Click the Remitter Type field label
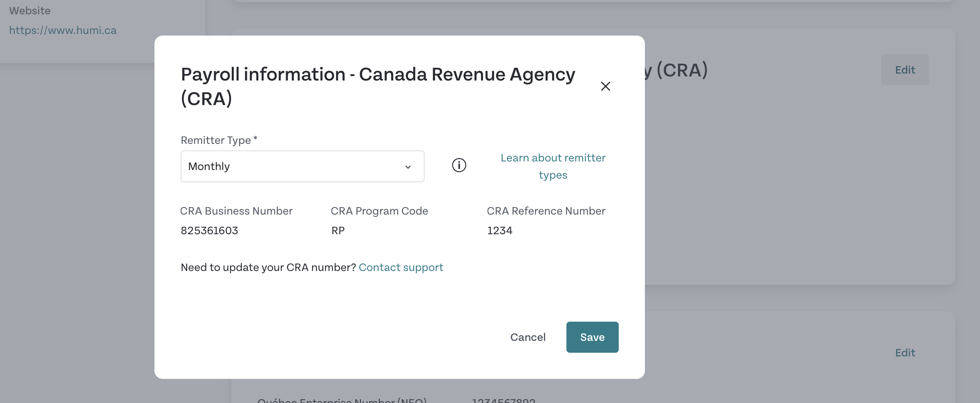This screenshot has width=980, height=403. (x=219, y=140)
